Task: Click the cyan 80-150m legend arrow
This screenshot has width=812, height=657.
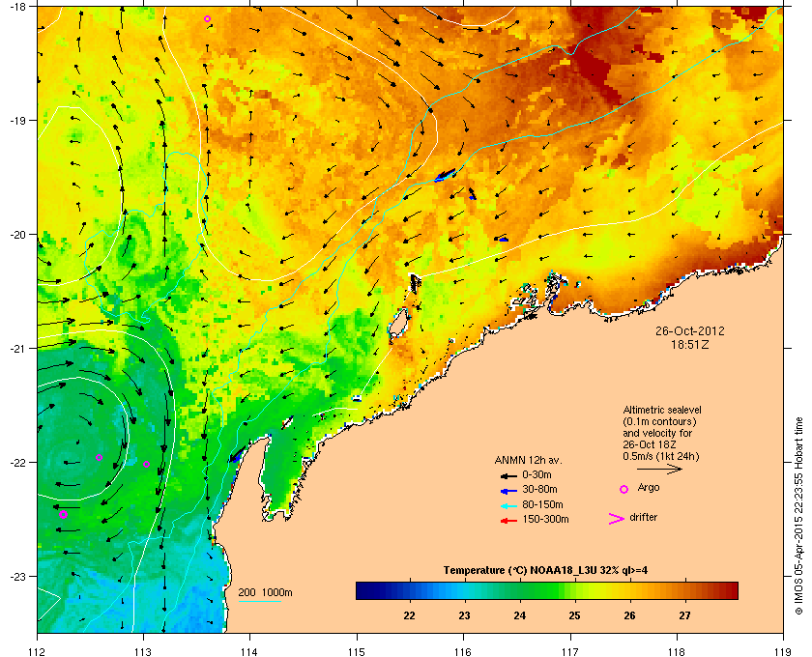Action: click(x=508, y=505)
